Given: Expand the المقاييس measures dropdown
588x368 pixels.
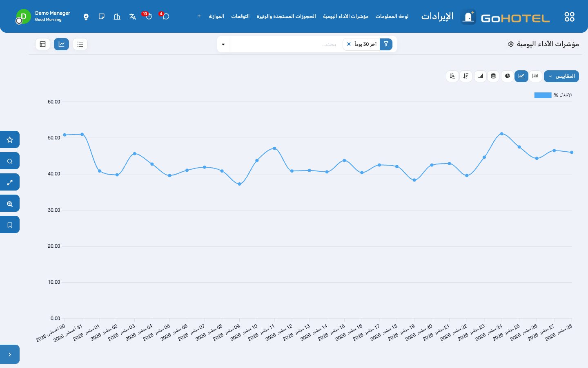Looking at the screenshot, I should click(x=561, y=76).
